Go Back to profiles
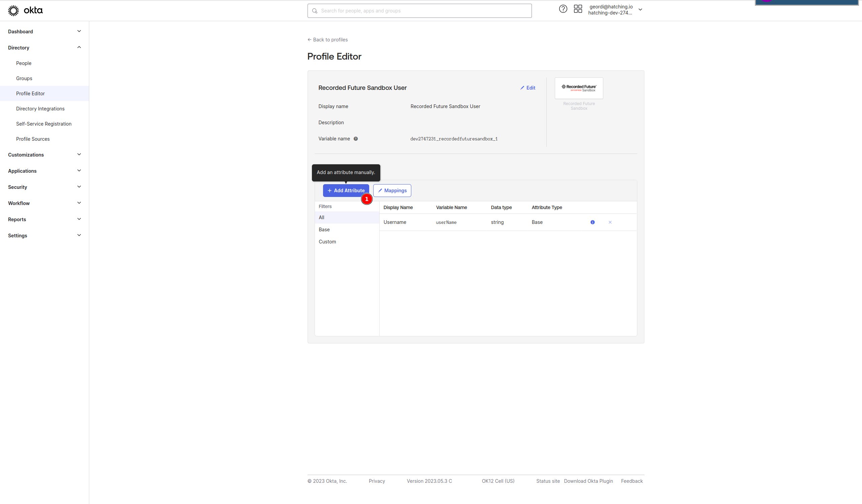Viewport: 862px width, 504px height. click(x=327, y=40)
